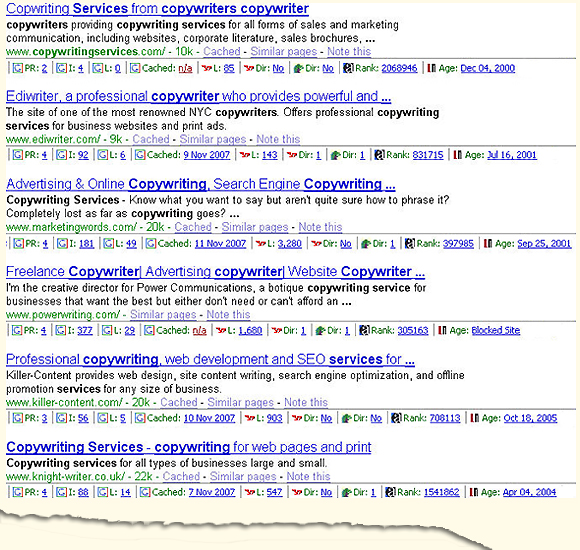Click Cached link for www.copywritingservices.com
This screenshot has height=550, width=580.
222,51
